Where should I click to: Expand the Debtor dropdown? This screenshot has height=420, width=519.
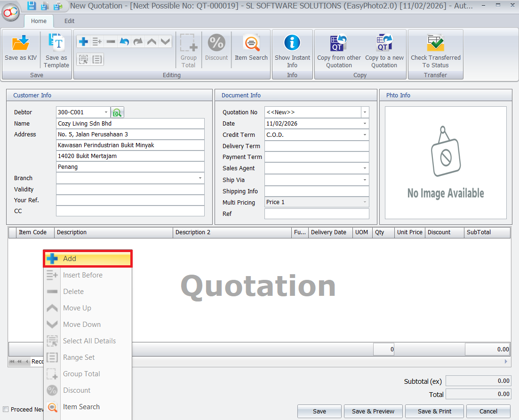(x=106, y=112)
